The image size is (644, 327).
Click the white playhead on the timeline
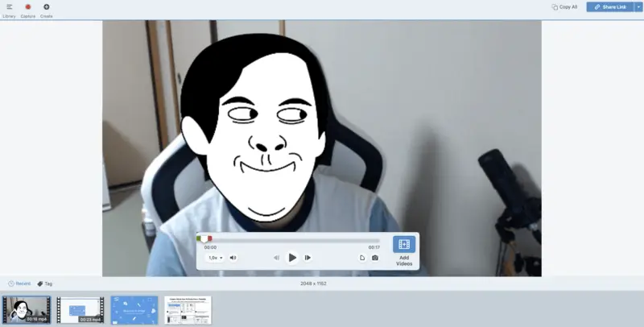click(x=204, y=239)
